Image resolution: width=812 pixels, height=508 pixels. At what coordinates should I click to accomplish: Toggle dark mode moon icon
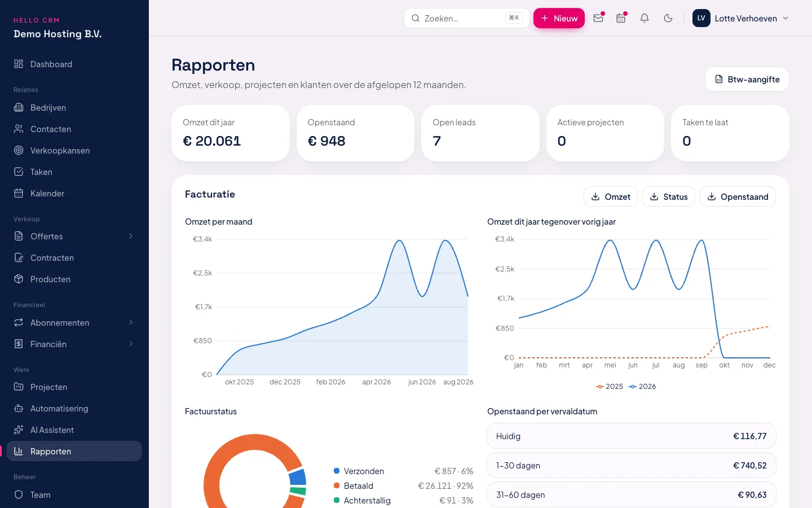[668, 18]
